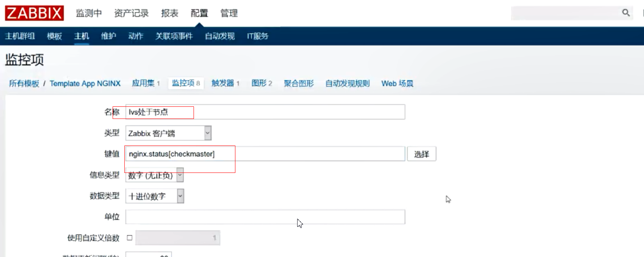Open the 类型 dropdown Zabbix 客户端

(x=169, y=133)
